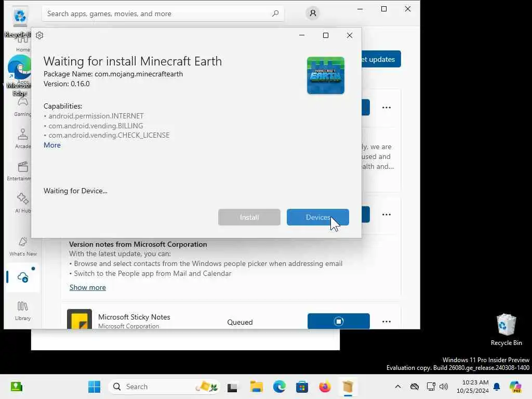
Task: Launch Firefox from taskbar
Action: [325, 387]
